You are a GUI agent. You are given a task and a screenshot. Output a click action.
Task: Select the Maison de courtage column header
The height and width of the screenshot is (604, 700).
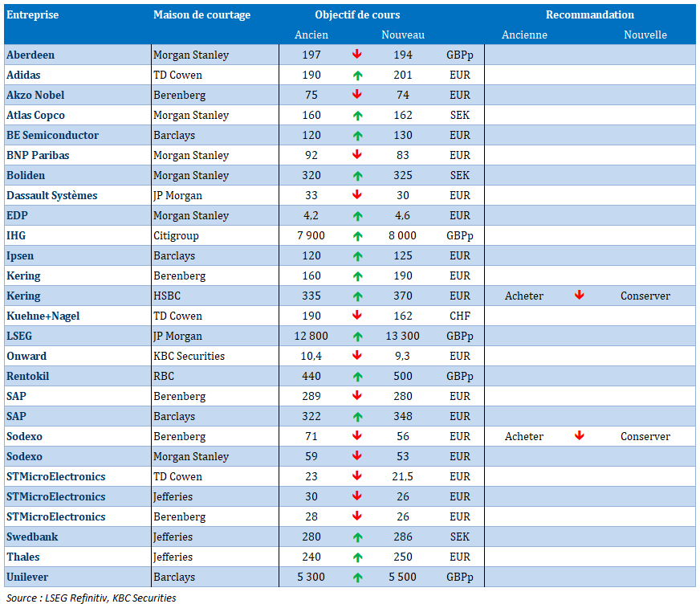pyautogui.click(x=201, y=15)
